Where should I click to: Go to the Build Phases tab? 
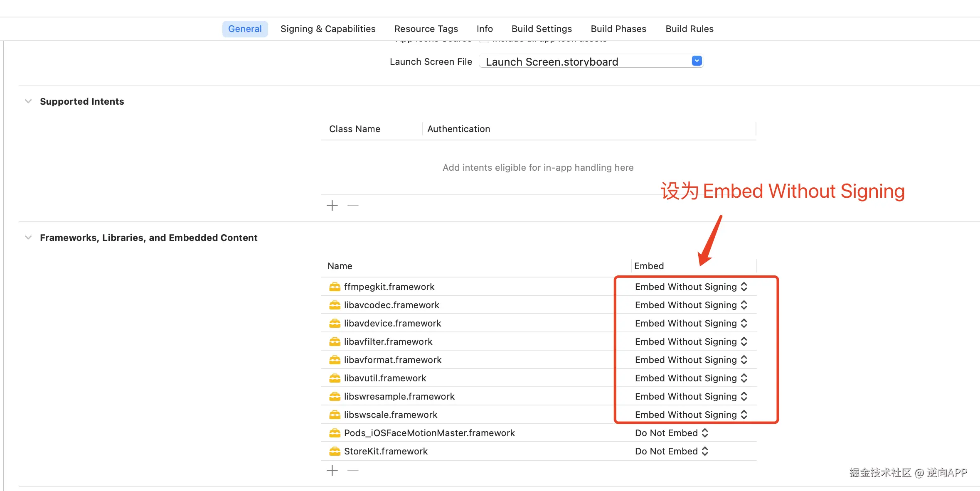tap(618, 29)
